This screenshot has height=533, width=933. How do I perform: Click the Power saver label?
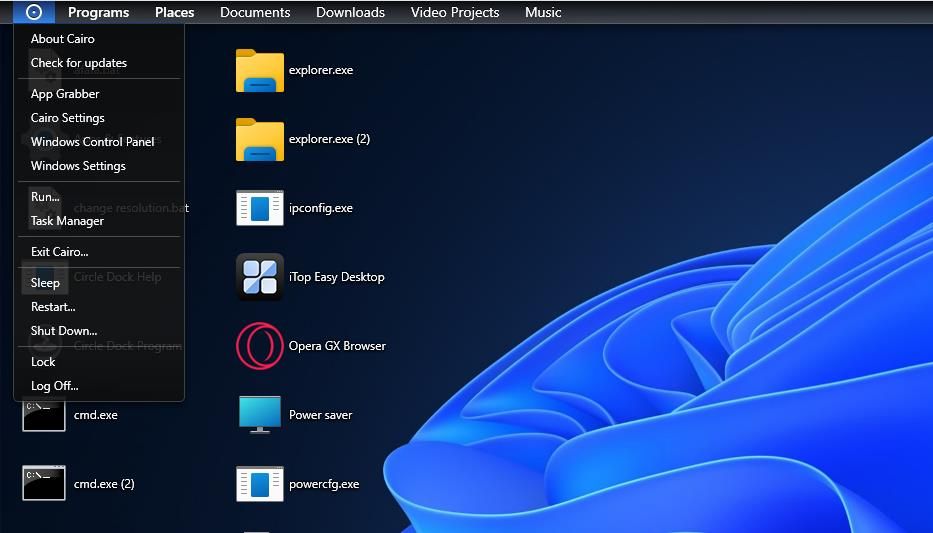pyautogui.click(x=320, y=415)
